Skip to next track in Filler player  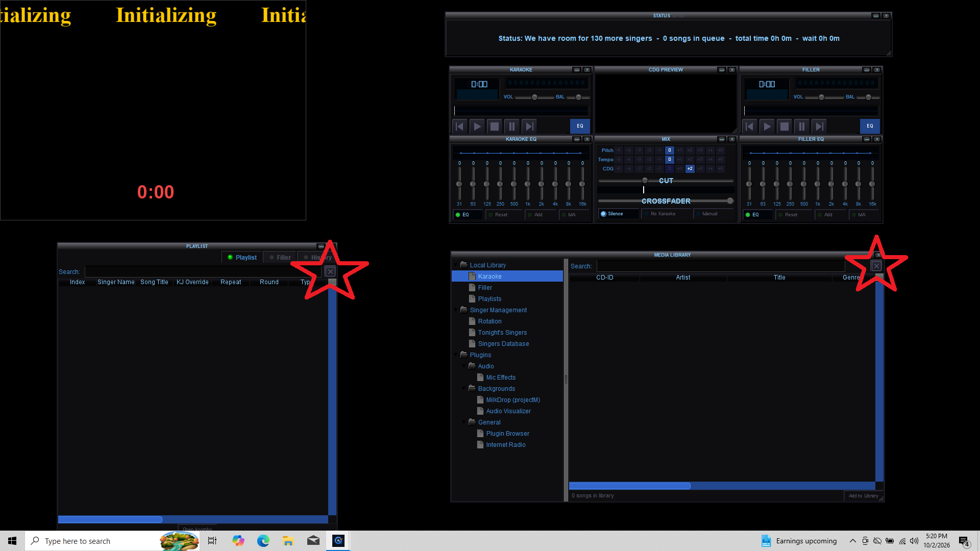819,127
